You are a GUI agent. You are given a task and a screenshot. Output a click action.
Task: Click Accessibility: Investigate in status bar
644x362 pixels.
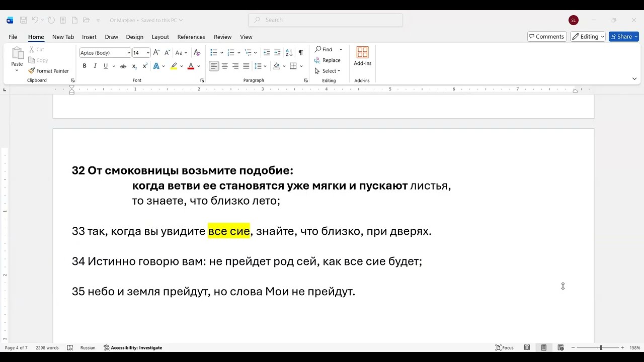coord(133,347)
